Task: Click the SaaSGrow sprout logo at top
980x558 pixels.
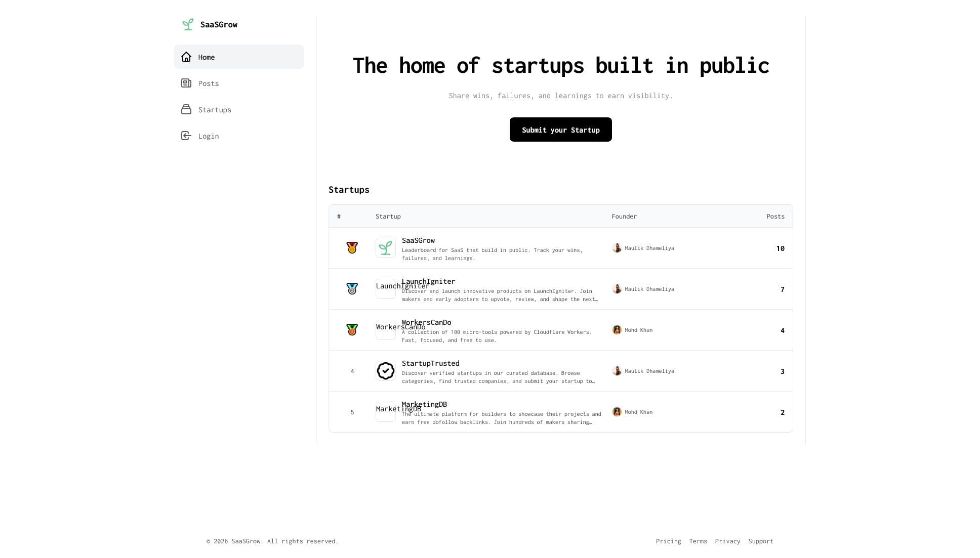Action: (x=188, y=24)
